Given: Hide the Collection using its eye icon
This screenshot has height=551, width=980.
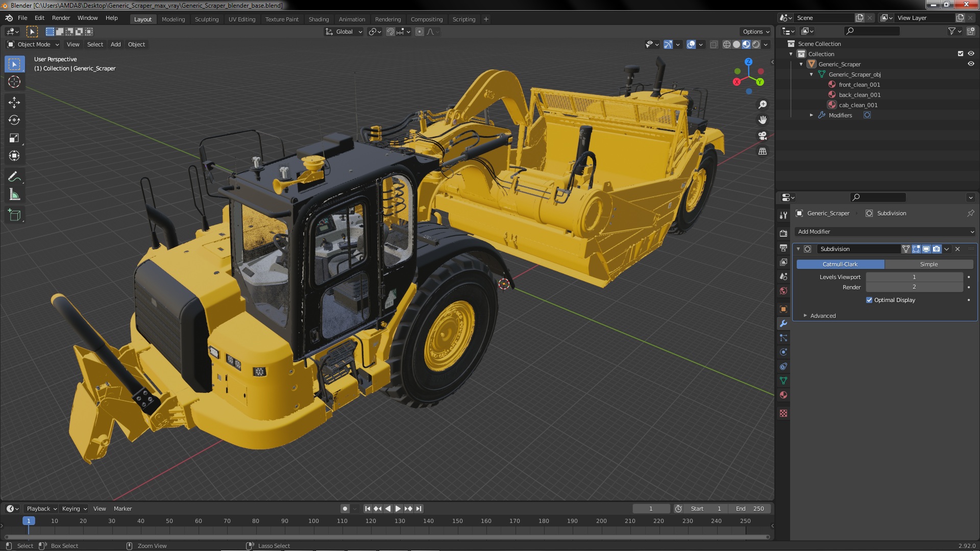Looking at the screenshot, I should tap(971, 54).
